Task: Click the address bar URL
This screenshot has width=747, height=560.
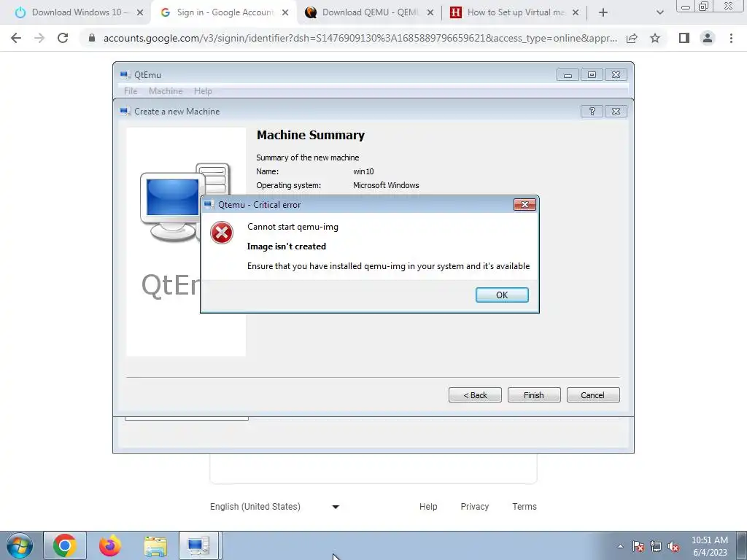Action: pyautogui.click(x=360, y=38)
